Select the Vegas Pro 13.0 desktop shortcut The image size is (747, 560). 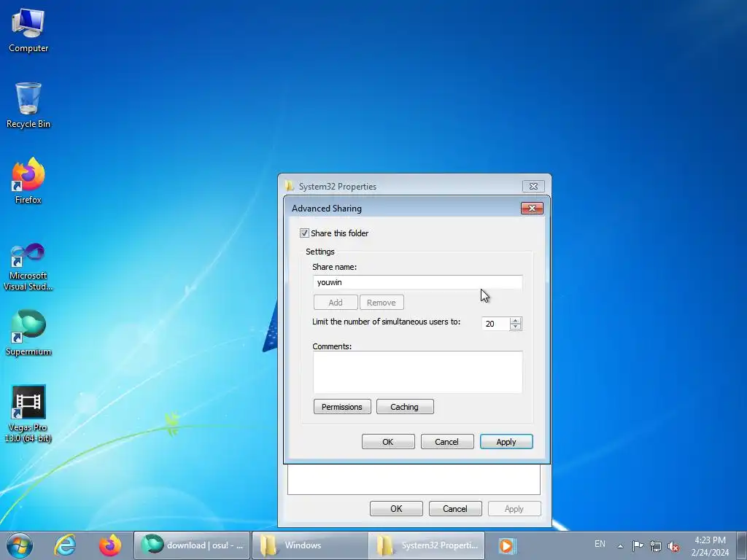click(28, 414)
